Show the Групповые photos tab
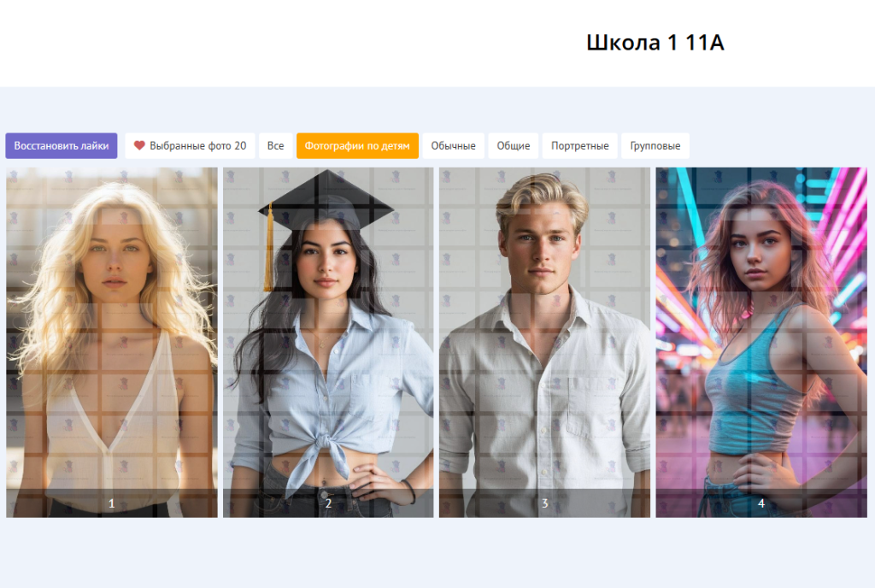 [x=655, y=145]
